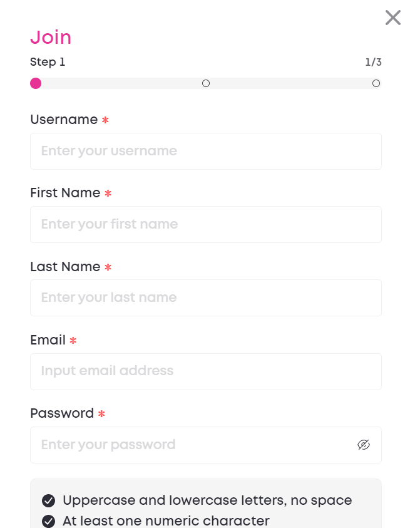Image resolution: width=420 pixels, height=528 pixels.
Task: Close the Join dialog
Action: (x=393, y=18)
